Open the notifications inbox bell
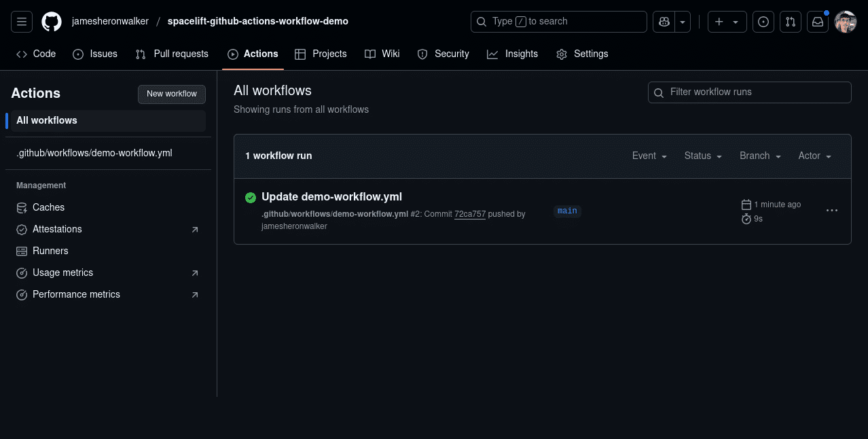The image size is (868, 439). click(x=817, y=21)
